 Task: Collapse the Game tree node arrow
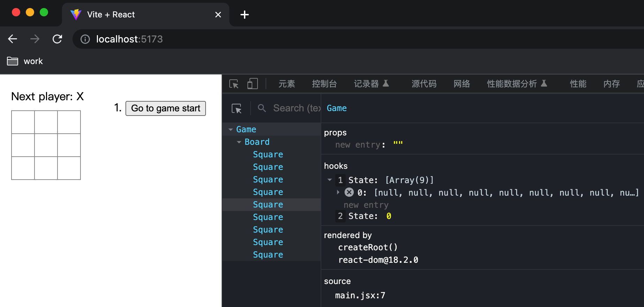pyautogui.click(x=231, y=129)
